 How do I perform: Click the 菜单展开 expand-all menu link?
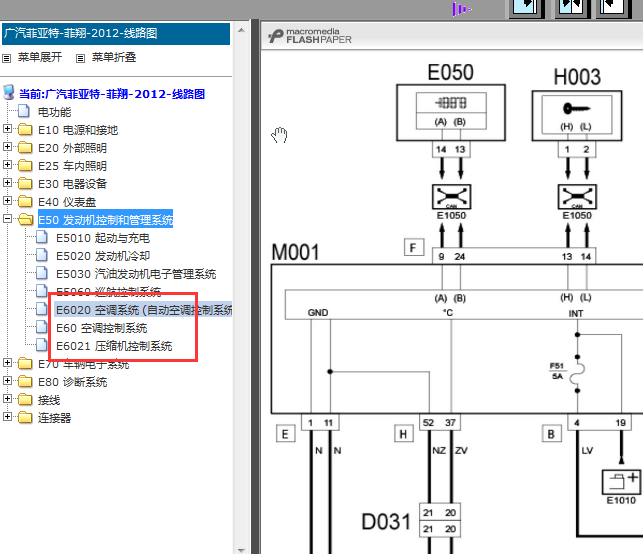(40, 57)
